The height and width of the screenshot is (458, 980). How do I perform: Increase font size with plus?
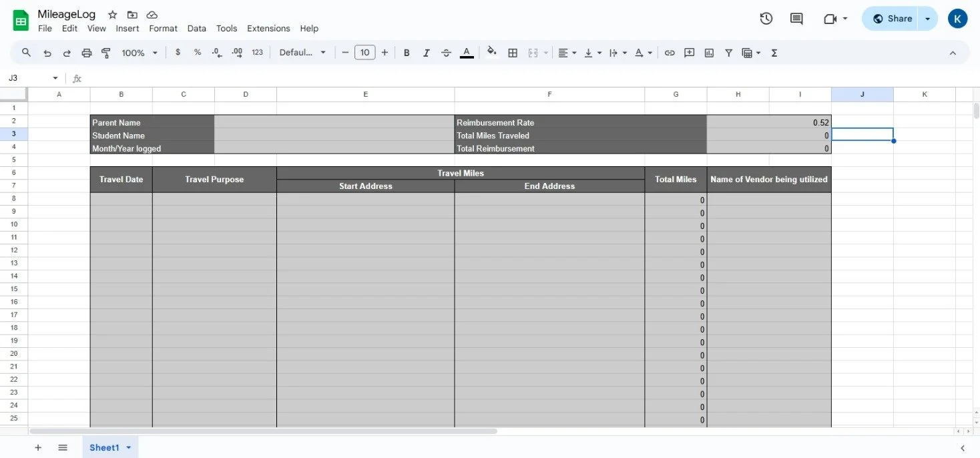(385, 53)
